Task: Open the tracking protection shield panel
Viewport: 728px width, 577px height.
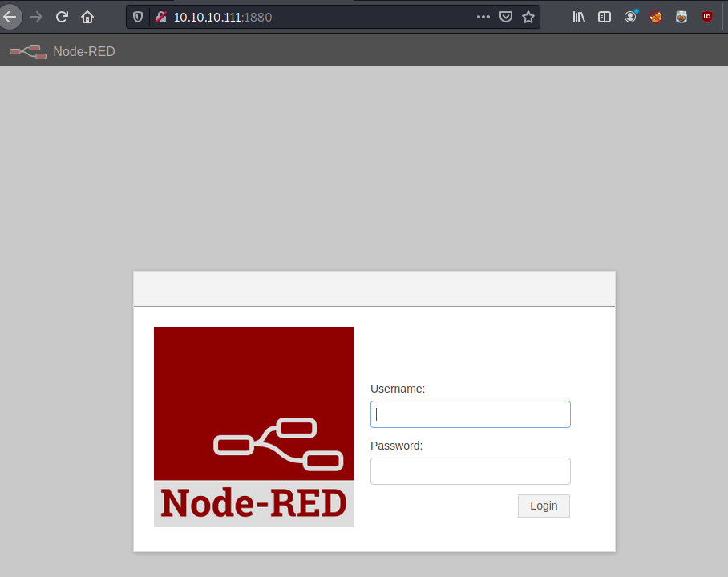Action: [137, 16]
